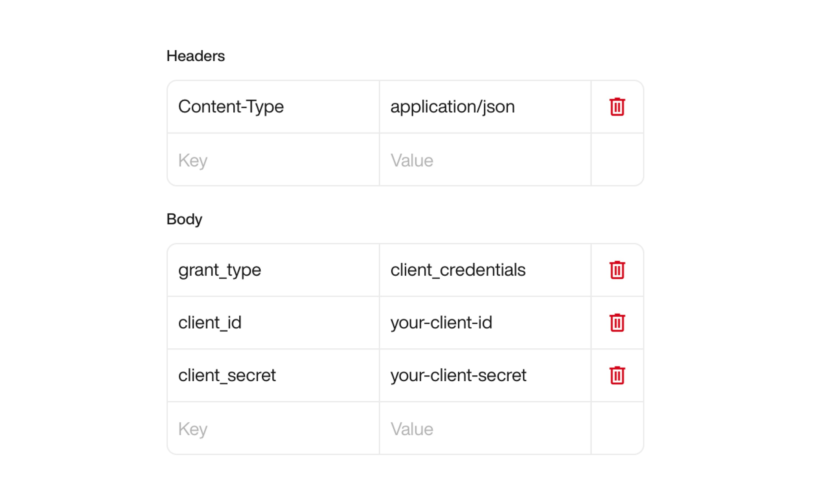Delete the grant_type body row
The width and height of the screenshot is (814, 504).
point(617,270)
